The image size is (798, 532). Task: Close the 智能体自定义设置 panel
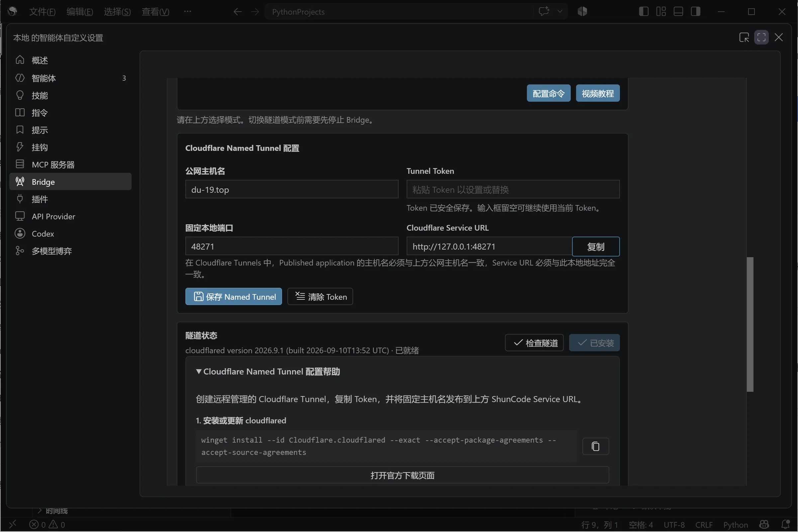point(779,37)
